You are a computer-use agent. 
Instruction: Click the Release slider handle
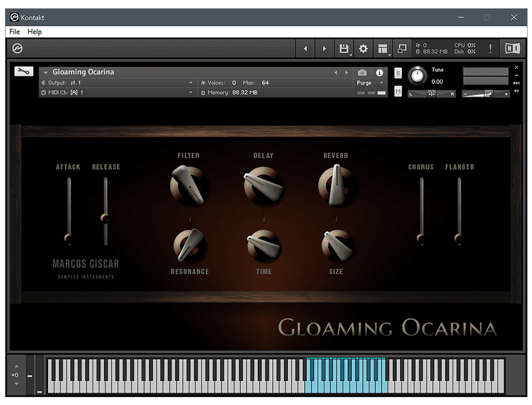pos(105,218)
